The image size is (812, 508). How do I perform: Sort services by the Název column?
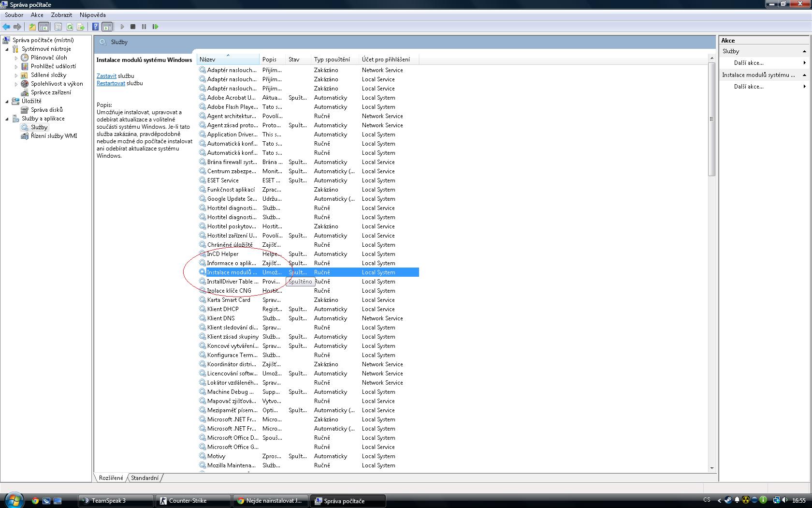[228, 60]
